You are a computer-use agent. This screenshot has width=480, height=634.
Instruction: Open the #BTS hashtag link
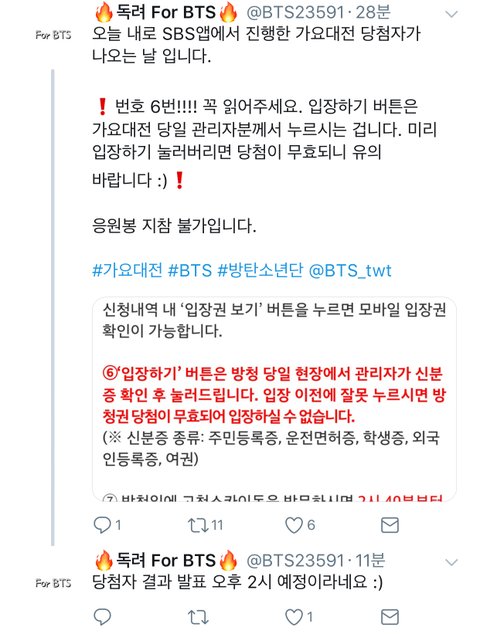tap(190, 270)
